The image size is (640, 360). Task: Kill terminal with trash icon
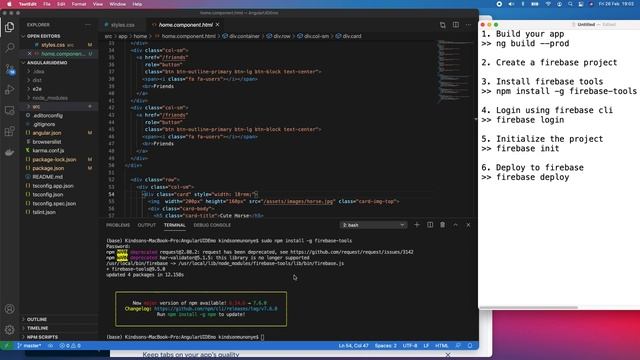442,225
